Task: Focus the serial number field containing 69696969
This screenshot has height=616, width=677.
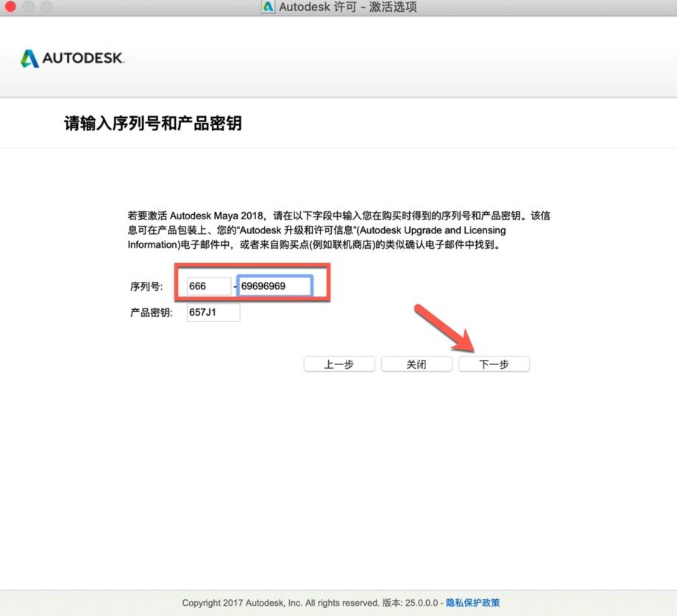Action: click(275, 286)
